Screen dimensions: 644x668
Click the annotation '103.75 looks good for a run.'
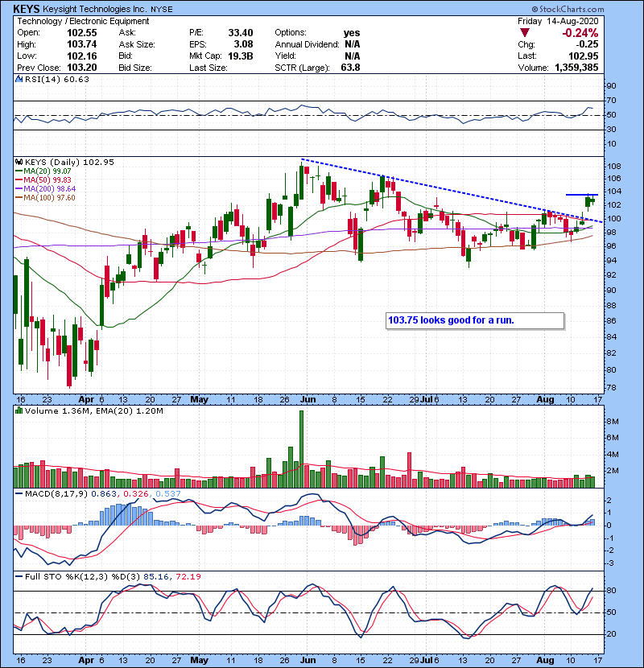451,320
